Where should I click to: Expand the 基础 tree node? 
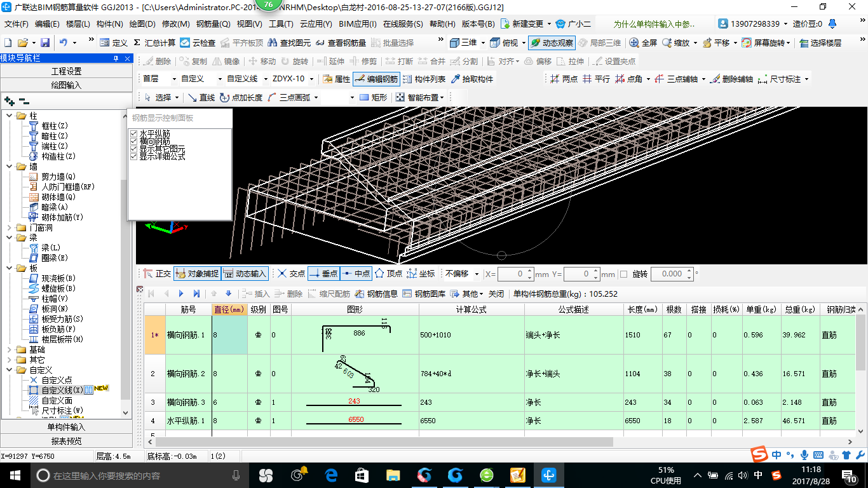10,349
